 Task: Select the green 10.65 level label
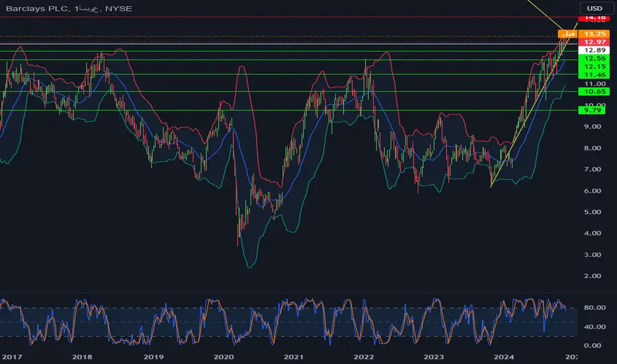594,92
